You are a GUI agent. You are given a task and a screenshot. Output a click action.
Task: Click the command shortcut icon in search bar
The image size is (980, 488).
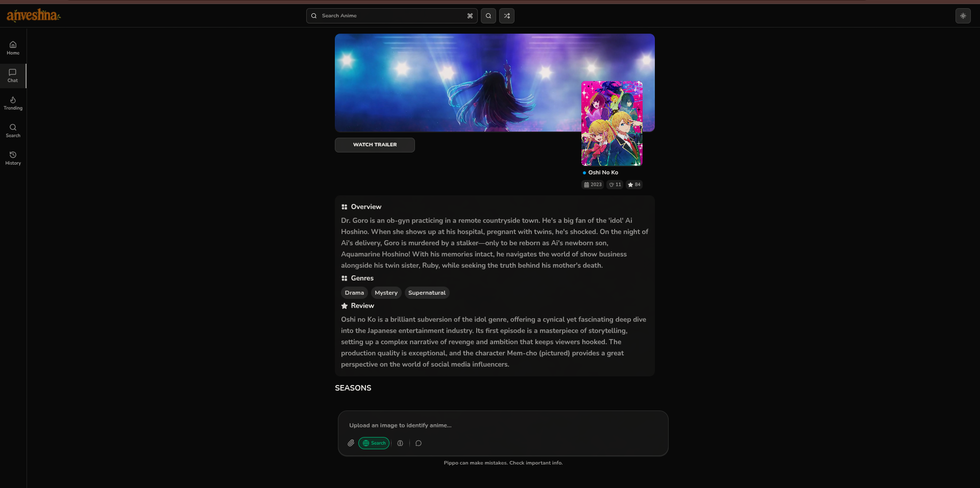click(x=470, y=16)
